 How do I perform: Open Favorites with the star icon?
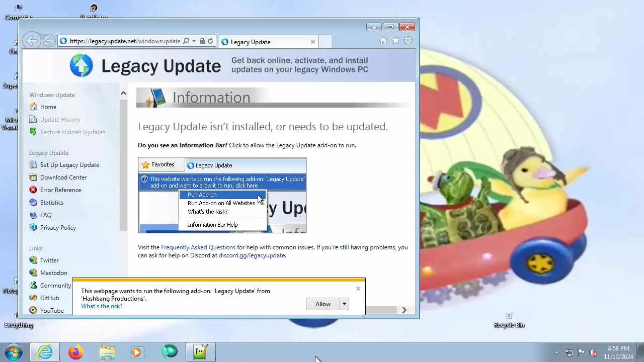click(395, 41)
